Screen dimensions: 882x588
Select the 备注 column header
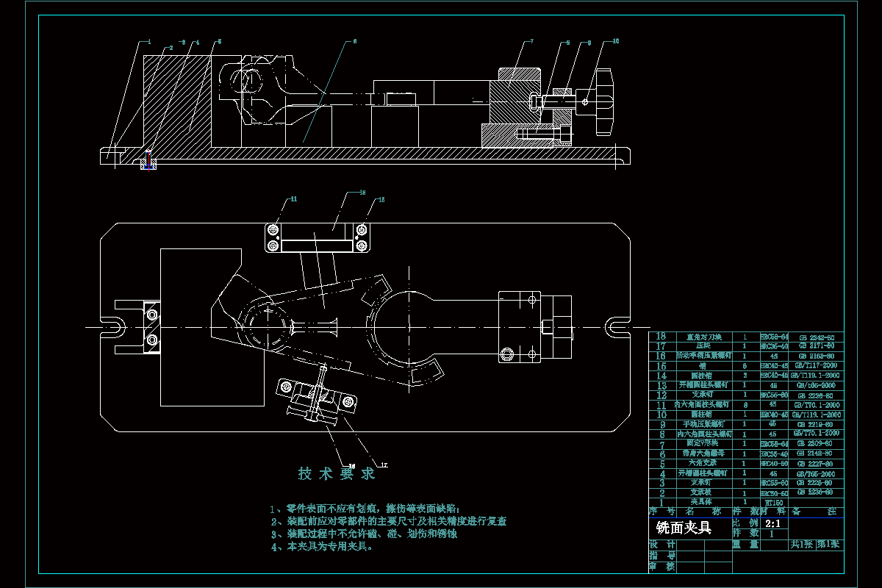816,512
